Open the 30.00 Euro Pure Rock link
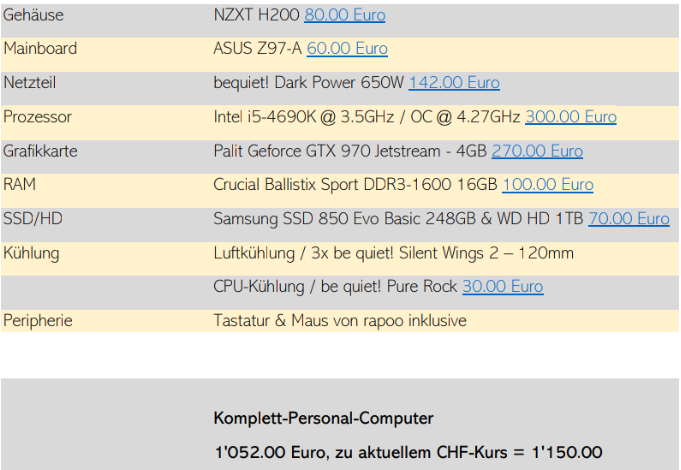This screenshot has height=470, width=681. [x=502, y=287]
